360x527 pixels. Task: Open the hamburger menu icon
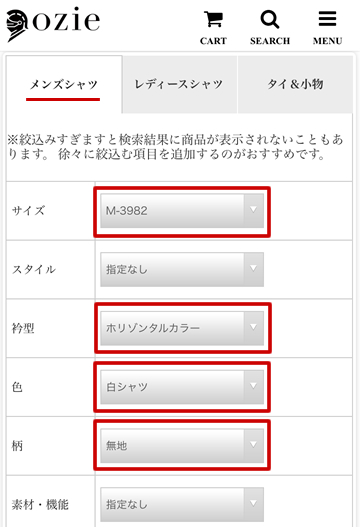click(x=327, y=18)
